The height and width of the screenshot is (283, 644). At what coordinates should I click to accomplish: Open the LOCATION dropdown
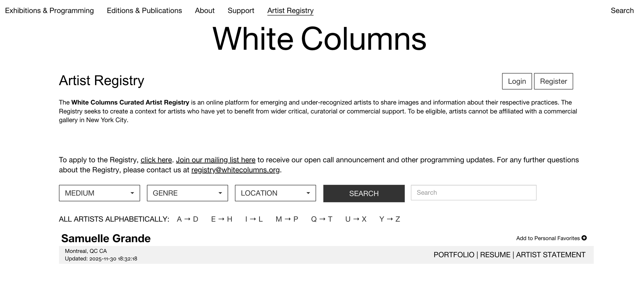click(275, 193)
